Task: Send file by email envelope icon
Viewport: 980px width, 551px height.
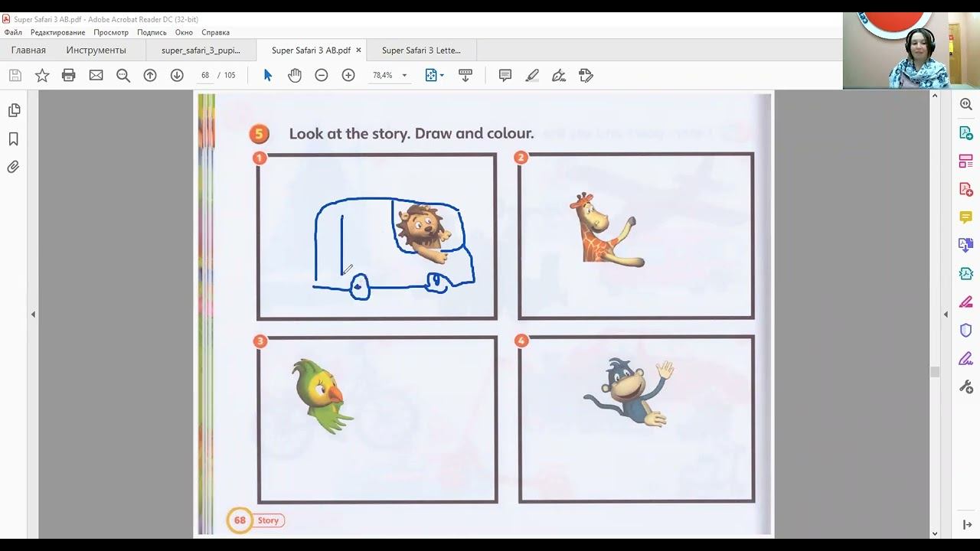Action: [x=96, y=75]
